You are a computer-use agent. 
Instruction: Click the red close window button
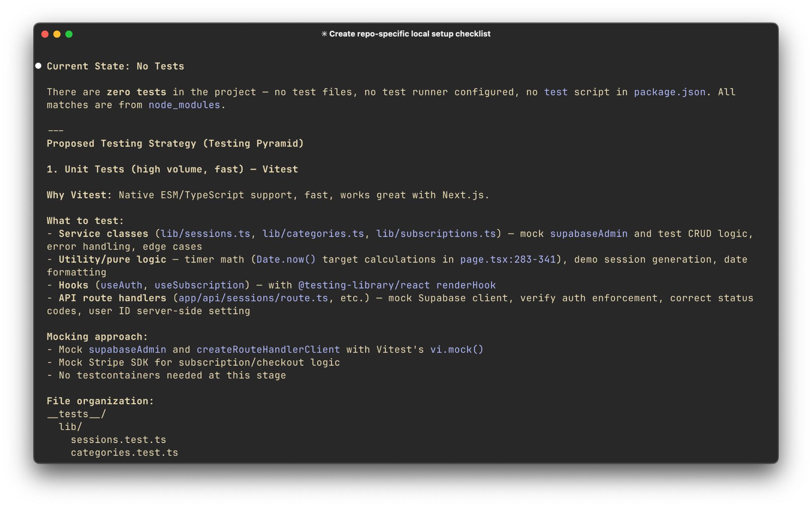45,34
